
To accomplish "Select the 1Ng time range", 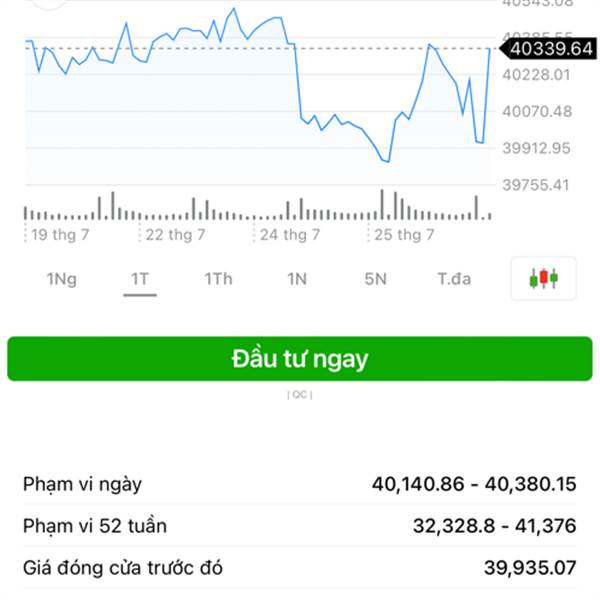I will [x=62, y=279].
